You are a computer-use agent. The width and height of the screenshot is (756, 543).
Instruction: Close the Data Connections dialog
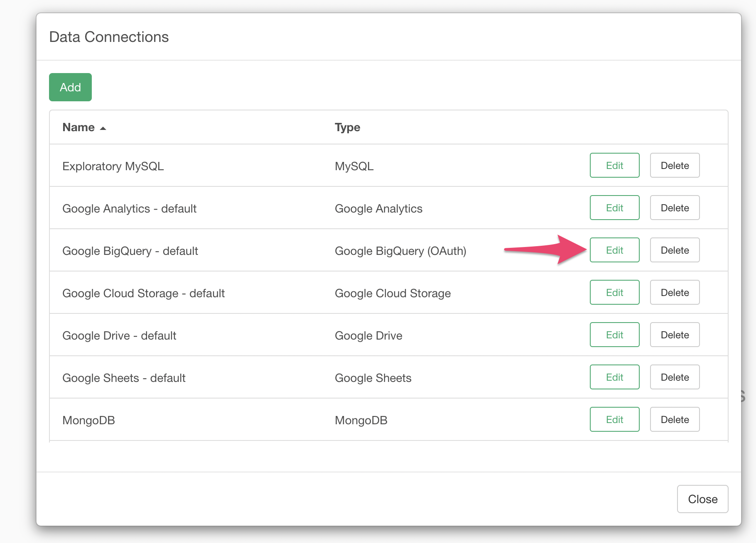click(702, 499)
